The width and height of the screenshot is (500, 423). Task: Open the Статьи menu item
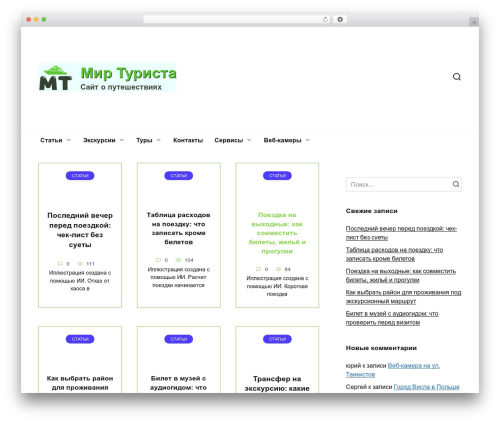[51, 140]
